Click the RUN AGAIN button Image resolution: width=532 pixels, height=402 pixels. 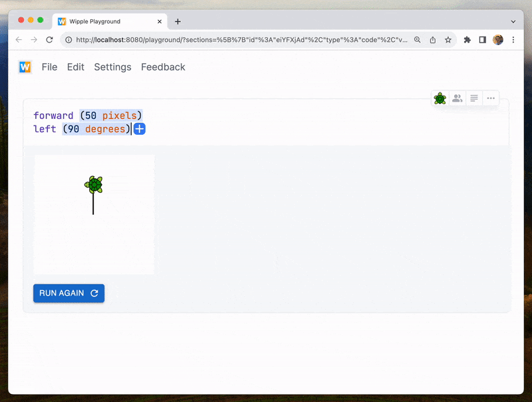point(69,293)
